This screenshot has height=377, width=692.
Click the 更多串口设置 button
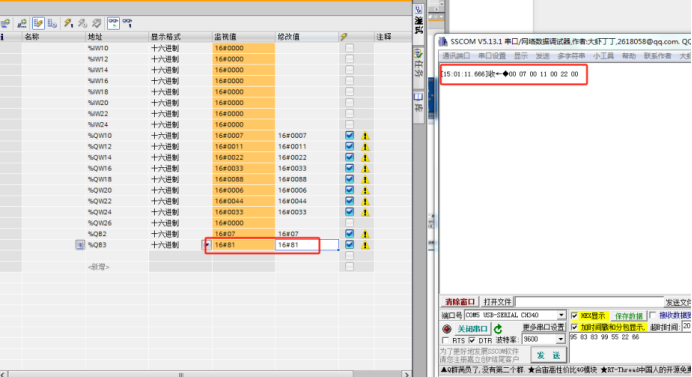pos(543,327)
